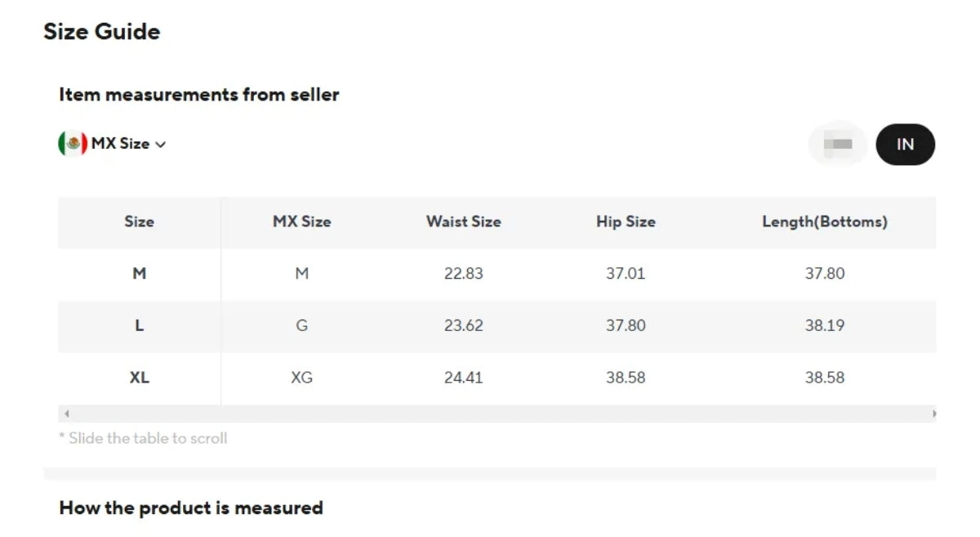The image size is (980, 537).
Task: Click waist measurement 22.83
Action: (463, 274)
